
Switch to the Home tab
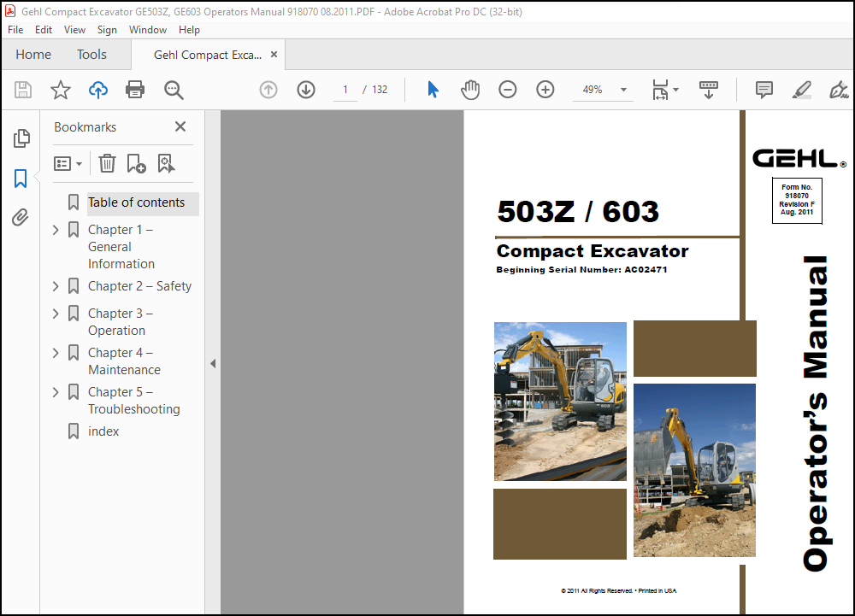coord(33,55)
